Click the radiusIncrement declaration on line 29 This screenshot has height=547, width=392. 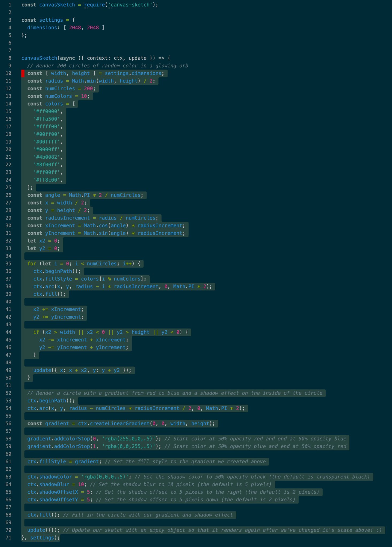click(x=67, y=218)
